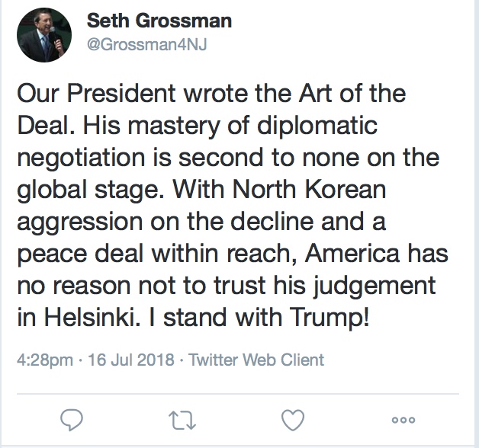The image size is (479, 448).
Task: Open the Twitter Web Client source link
Action: click(x=255, y=360)
